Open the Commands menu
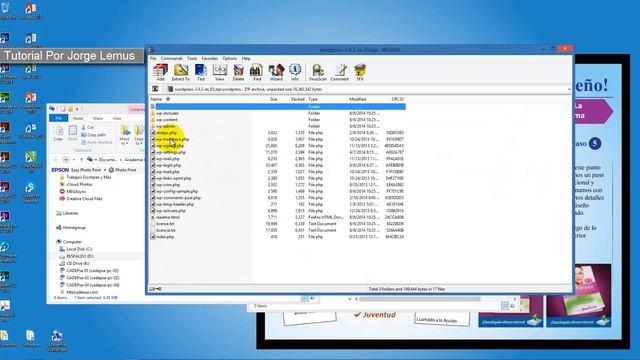 [171, 58]
